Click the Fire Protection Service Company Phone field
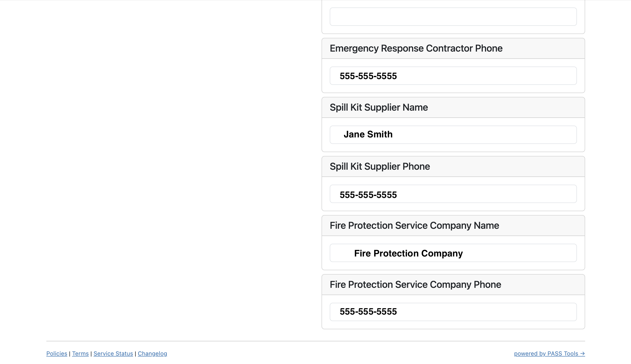The height and width of the screenshot is (364, 631). tap(453, 312)
